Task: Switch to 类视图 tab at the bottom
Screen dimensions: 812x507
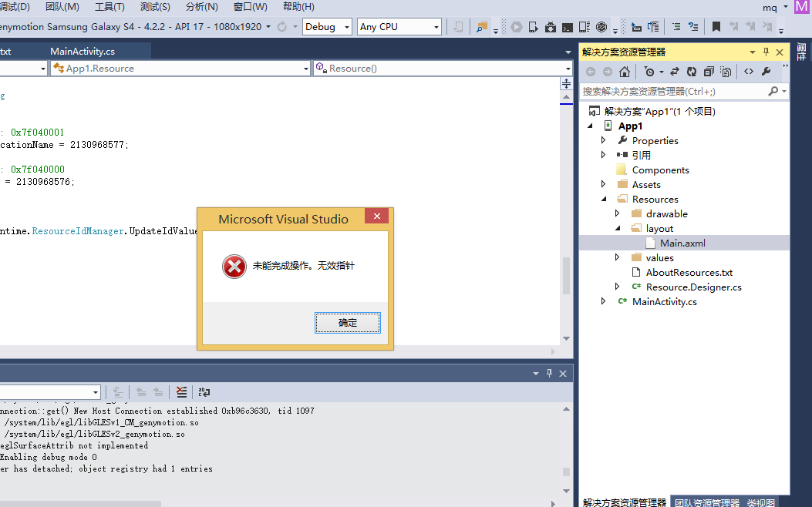Action: [760, 502]
